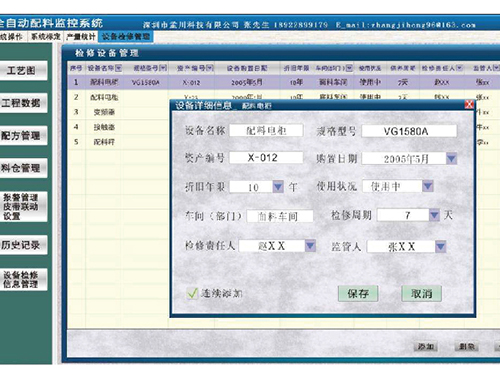Open the 购置日期 dropdown arrow
The image size is (500, 375).
451,158
